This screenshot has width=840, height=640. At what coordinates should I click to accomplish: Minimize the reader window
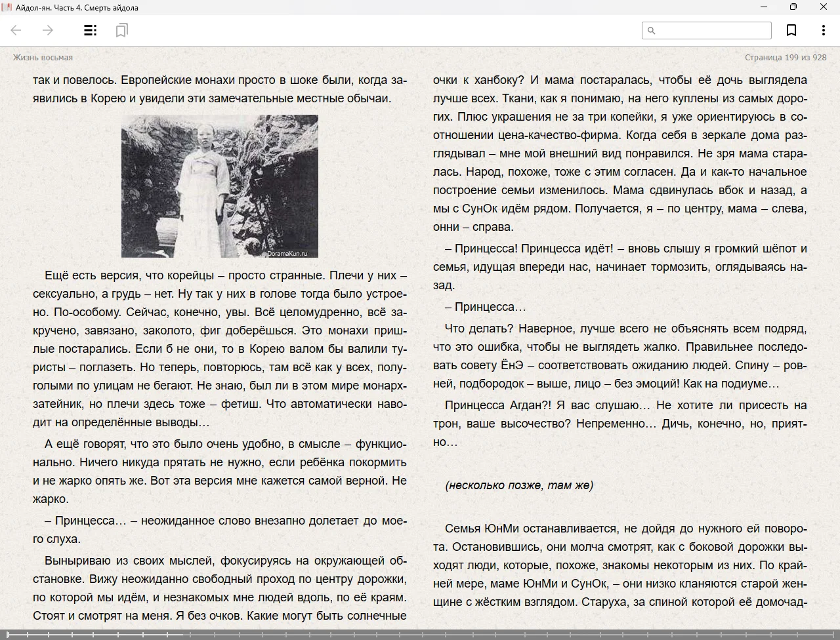tap(764, 7)
